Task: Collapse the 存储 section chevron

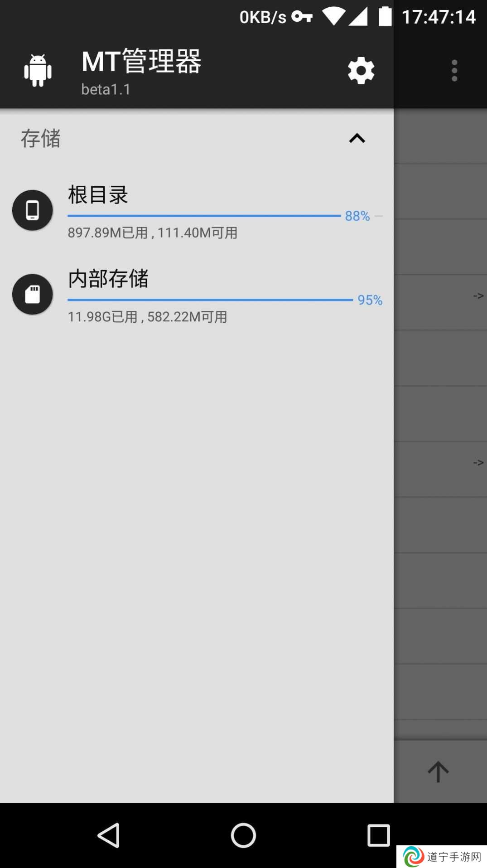Action: pyautogui.click(x=357, y=138)
